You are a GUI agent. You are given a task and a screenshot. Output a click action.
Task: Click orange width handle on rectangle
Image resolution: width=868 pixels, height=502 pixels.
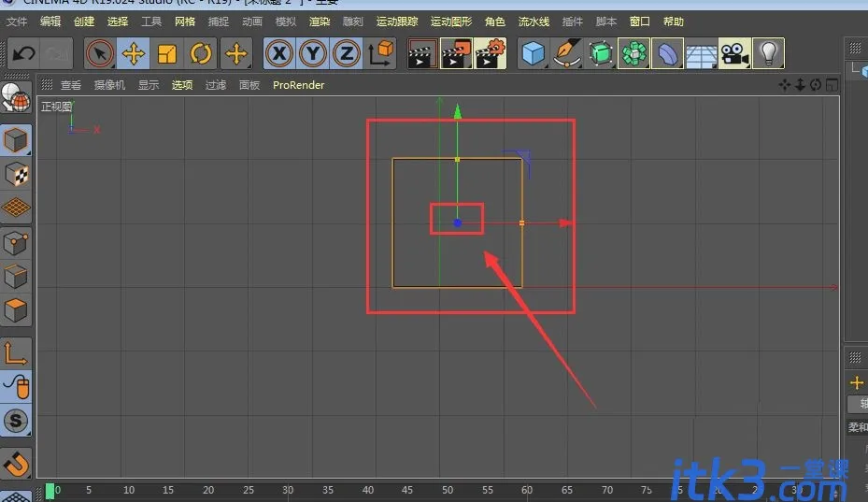point(521,223)
